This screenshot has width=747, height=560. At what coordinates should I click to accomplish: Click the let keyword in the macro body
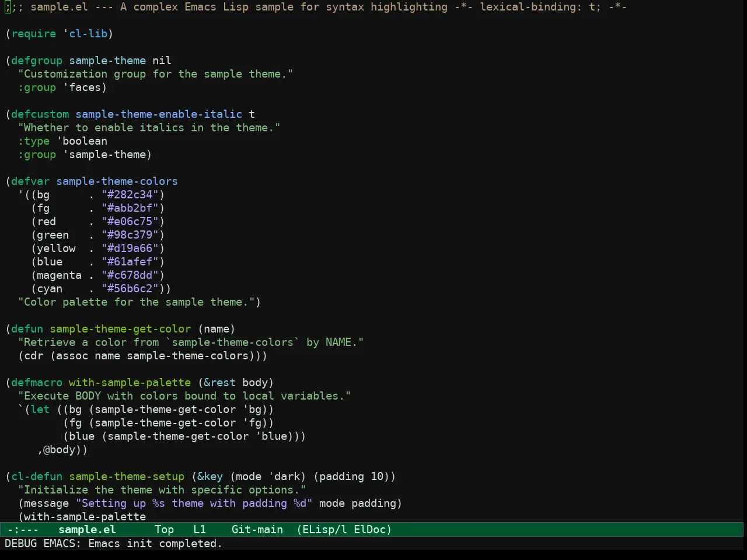(40, 409)
